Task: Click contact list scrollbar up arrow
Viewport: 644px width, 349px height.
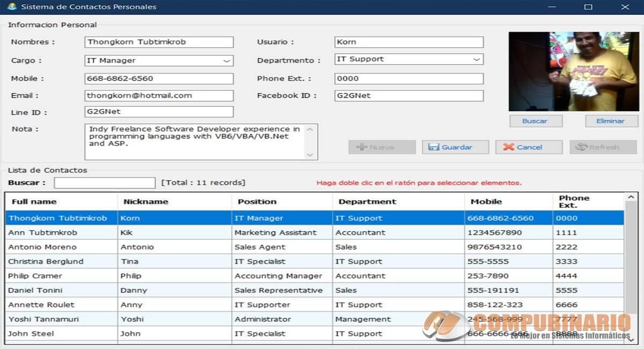Action: click(x=630, y=198)
